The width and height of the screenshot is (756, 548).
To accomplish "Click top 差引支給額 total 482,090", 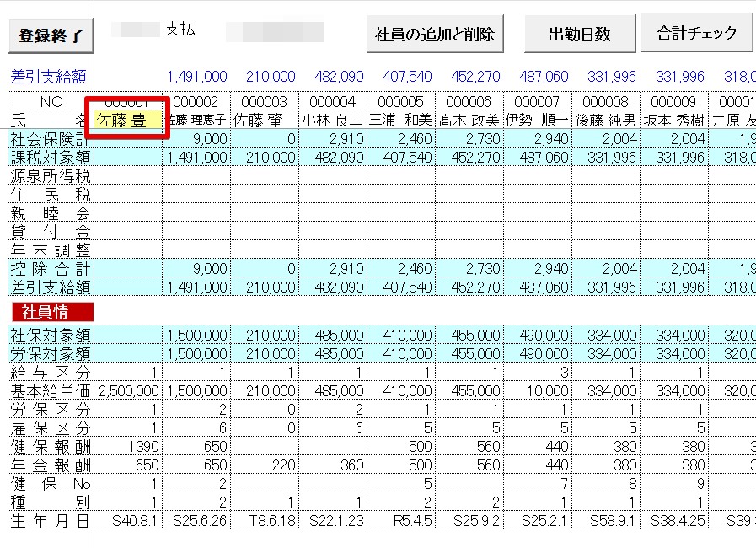I will (x=339, y=76).
